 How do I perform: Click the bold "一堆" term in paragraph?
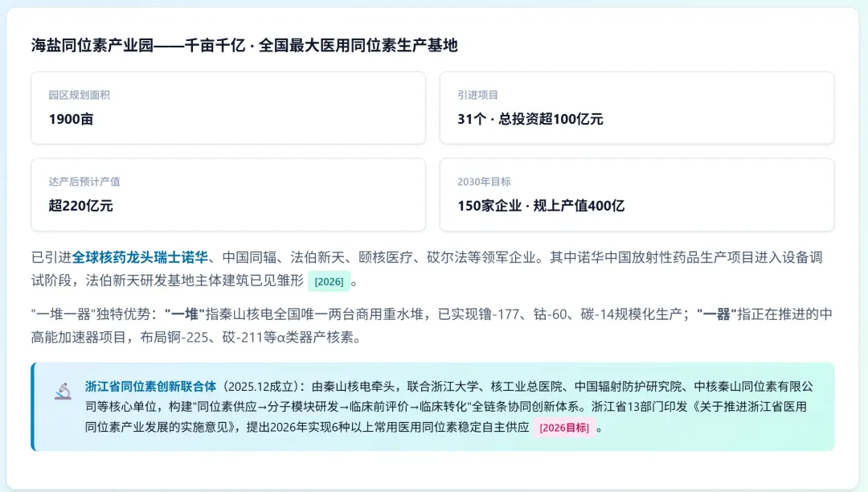pyautogui.click(x=185, y=314)
